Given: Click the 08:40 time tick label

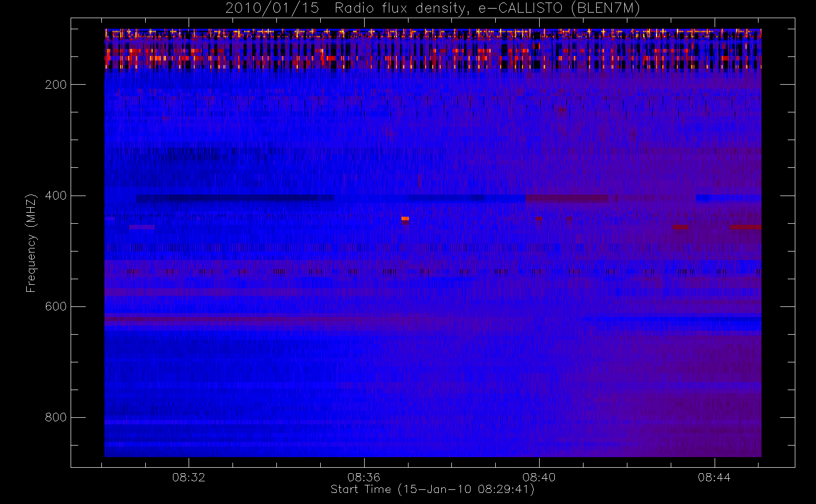Looking at the screenshot, I should pyautogui.click(x=539, y=477).
